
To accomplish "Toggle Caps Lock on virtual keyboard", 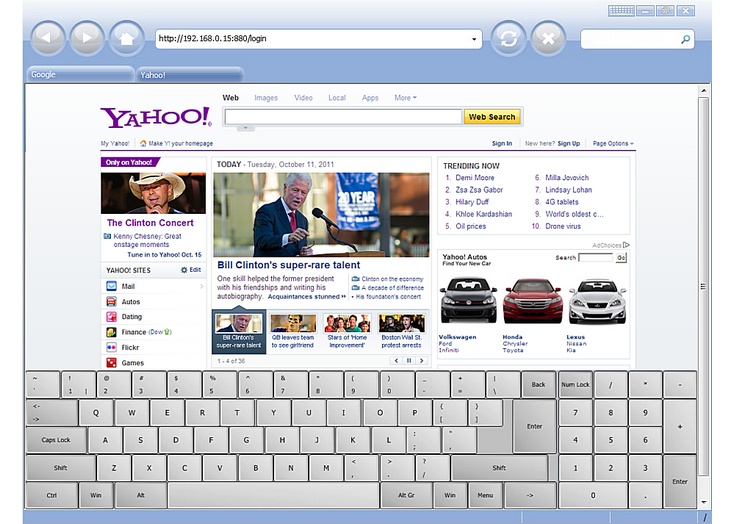I will (x=56, y=440).
